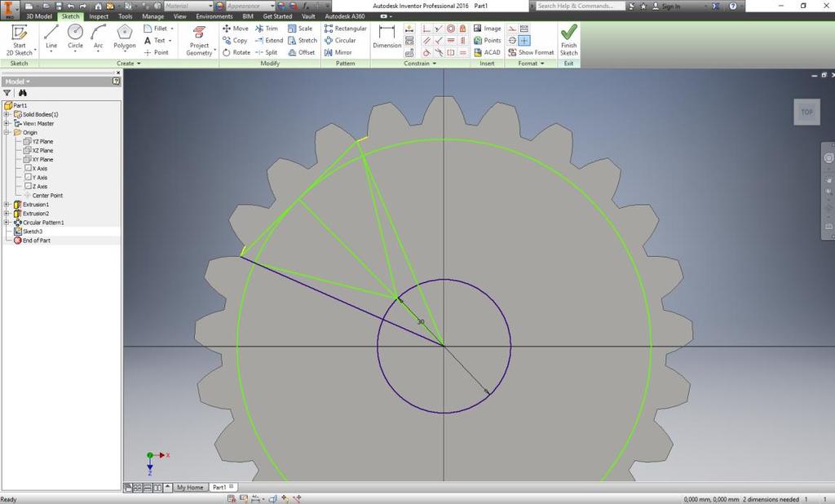Image resolution: width=835 pixels, height=504 pixels.
Task: Click the equal constraint icon
Action: pos(463,53)
